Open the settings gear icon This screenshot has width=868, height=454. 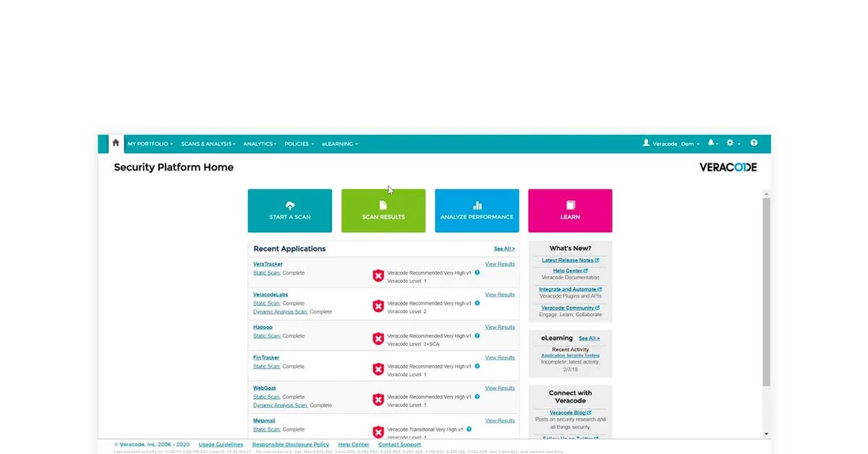730,143
